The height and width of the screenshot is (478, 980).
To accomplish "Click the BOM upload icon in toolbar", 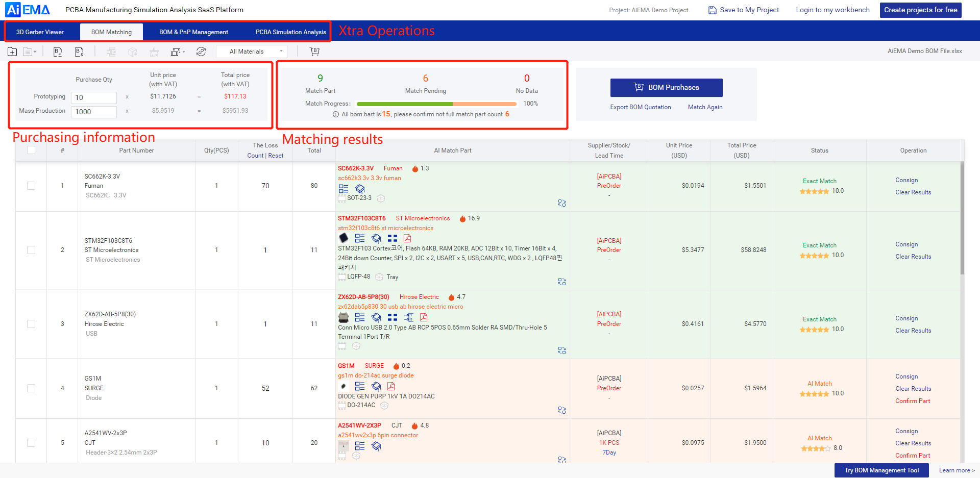I will pyautogui.click(x=58, y=52).
